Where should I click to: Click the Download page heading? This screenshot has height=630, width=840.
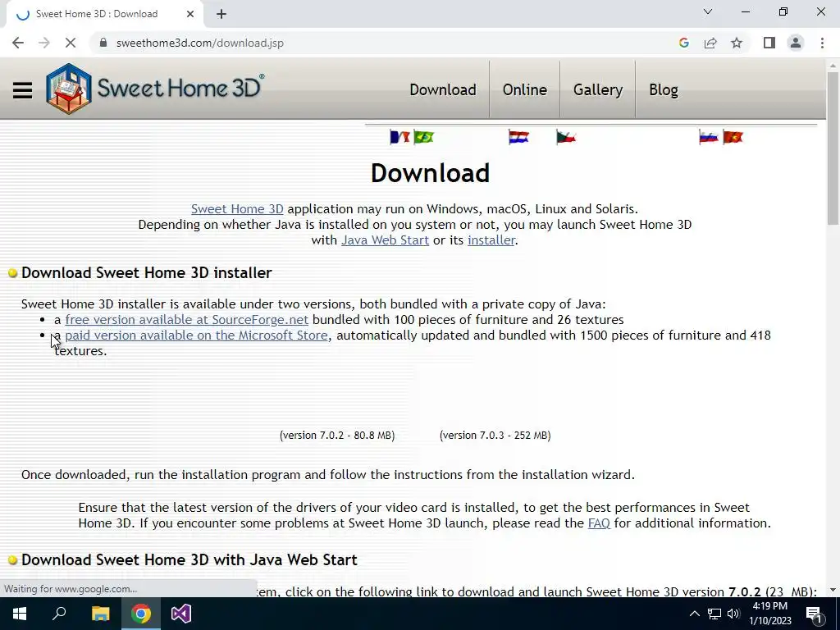(430, 173)
